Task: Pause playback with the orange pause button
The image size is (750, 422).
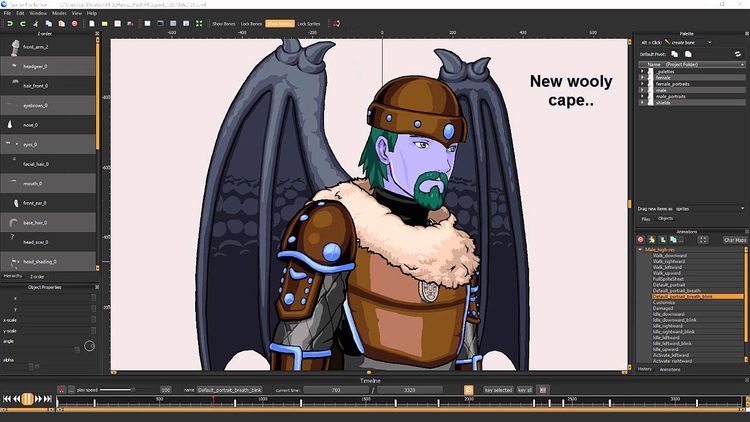Action: pyautogui.click(x=27, y=399)
